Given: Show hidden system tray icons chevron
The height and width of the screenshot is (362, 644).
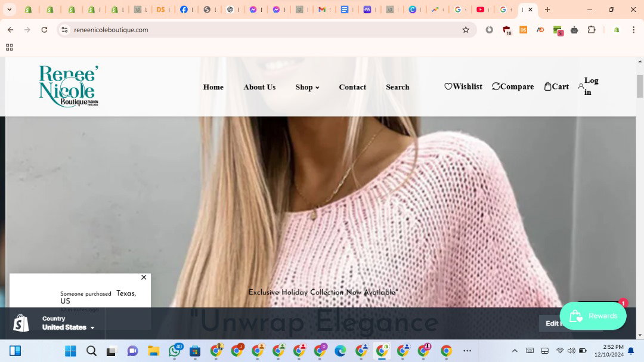Looking at the screenshot, I should point(515,351).
